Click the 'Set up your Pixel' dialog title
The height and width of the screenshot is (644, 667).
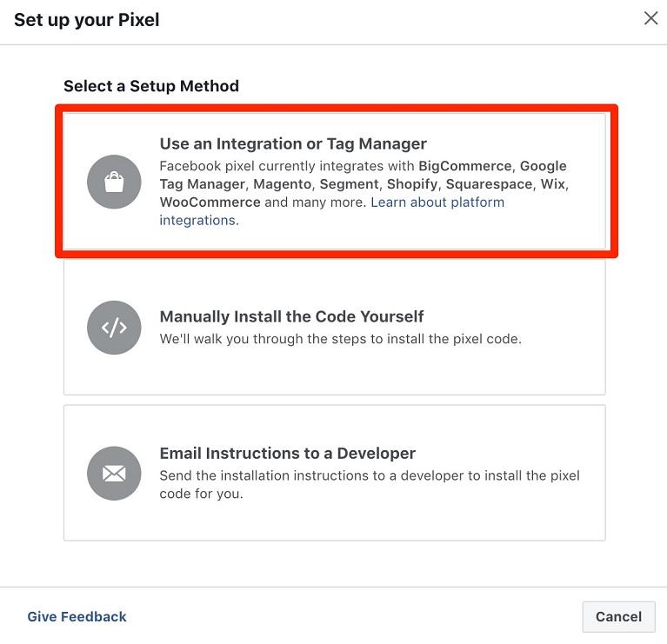click(x=87, y=20)
